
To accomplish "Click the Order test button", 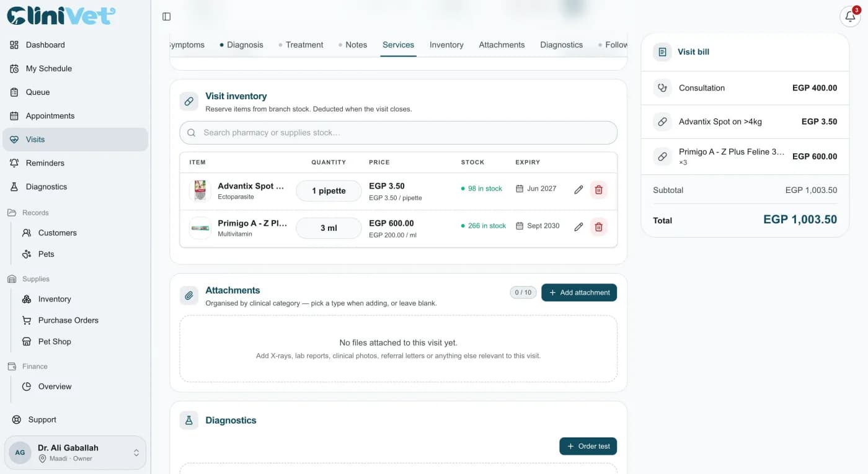I will coord(588,446).
